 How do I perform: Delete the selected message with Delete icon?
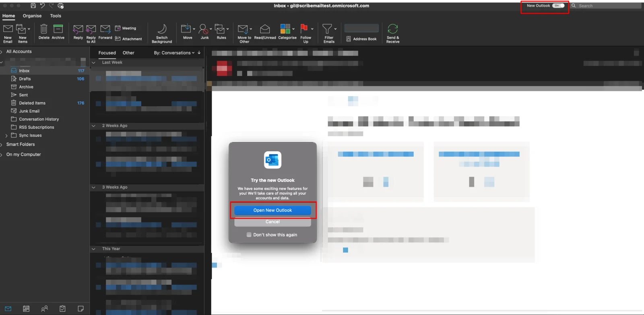pos(44,29)
